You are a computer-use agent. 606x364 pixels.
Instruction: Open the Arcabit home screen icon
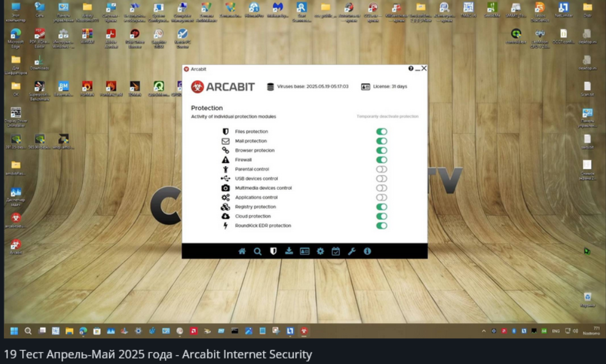coord(242,251)
